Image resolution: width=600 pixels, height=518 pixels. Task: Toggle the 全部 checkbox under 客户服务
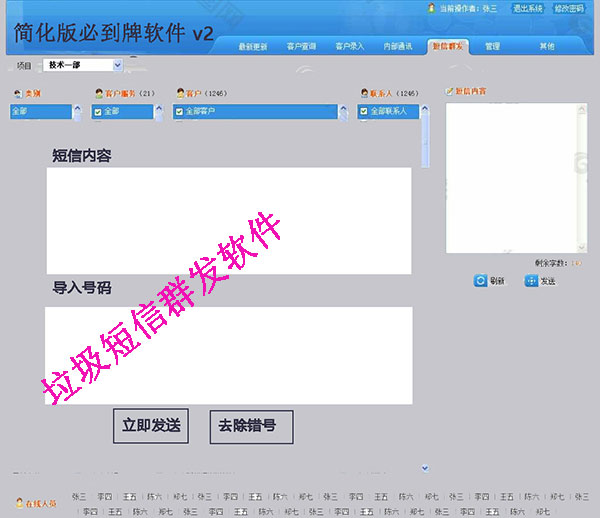(98, 112)
